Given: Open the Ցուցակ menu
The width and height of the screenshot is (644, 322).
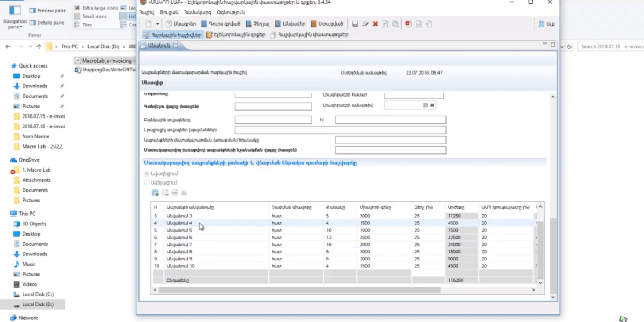Looking at the screenshot, I should pos(168,12).
